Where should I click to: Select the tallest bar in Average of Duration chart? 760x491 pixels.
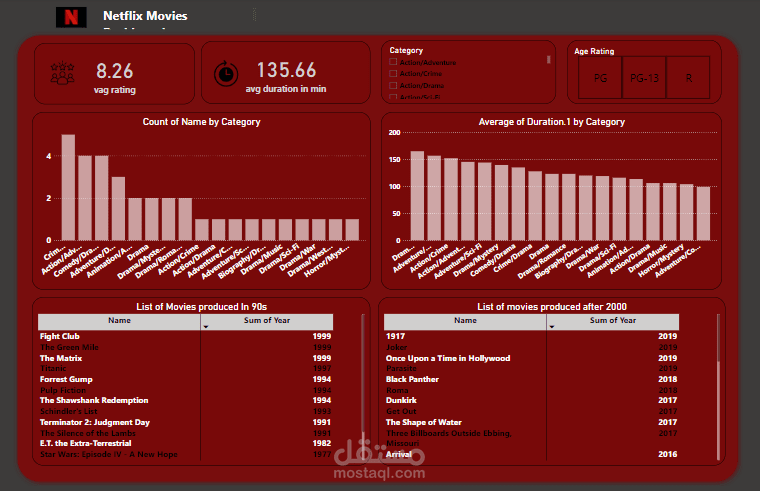[417, 196]
